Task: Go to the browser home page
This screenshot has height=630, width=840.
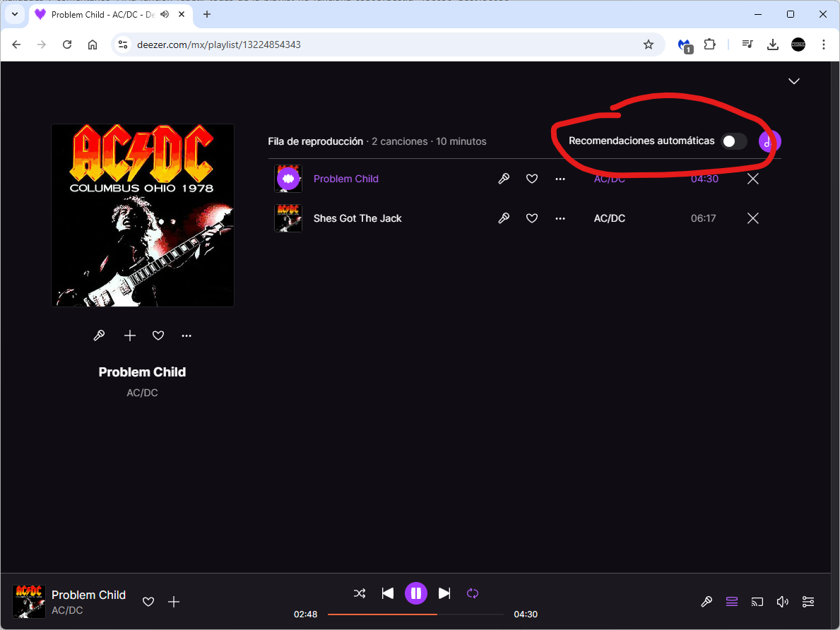Action: pyautogui.click(x=93, y=44)
